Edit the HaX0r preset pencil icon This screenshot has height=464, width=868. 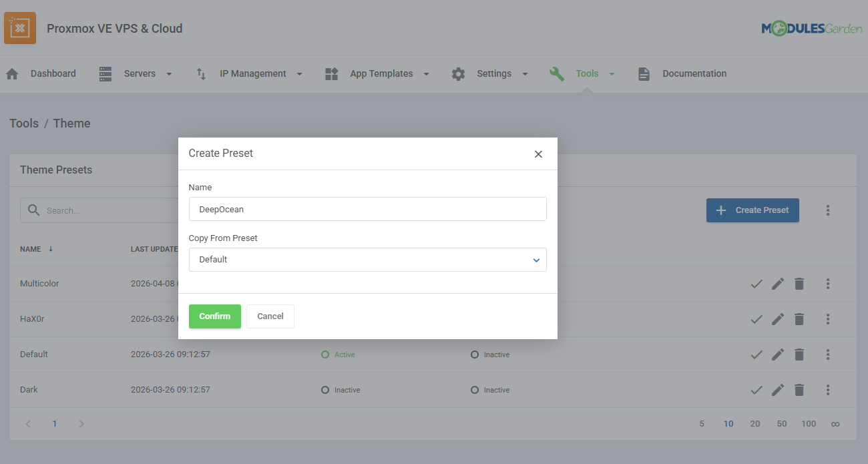coord(777,319)
